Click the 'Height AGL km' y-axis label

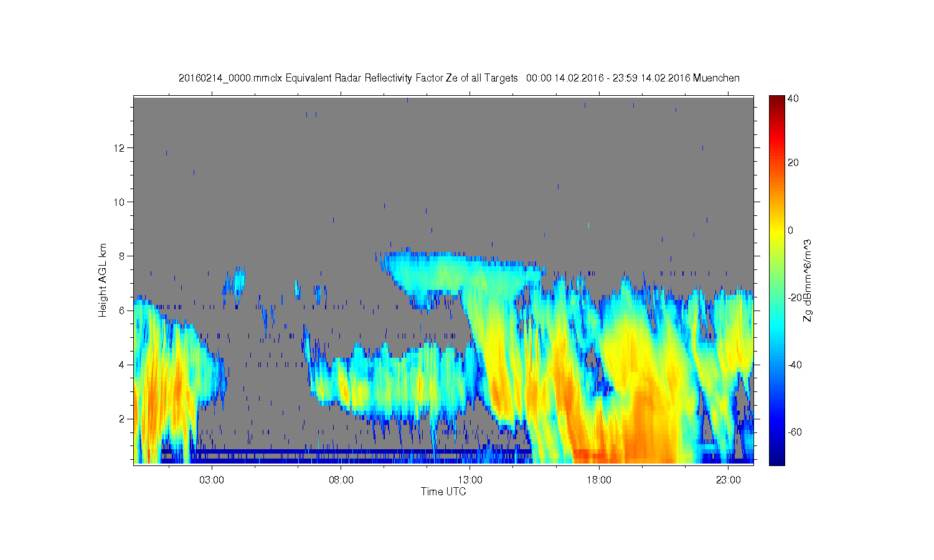point(102,280)
